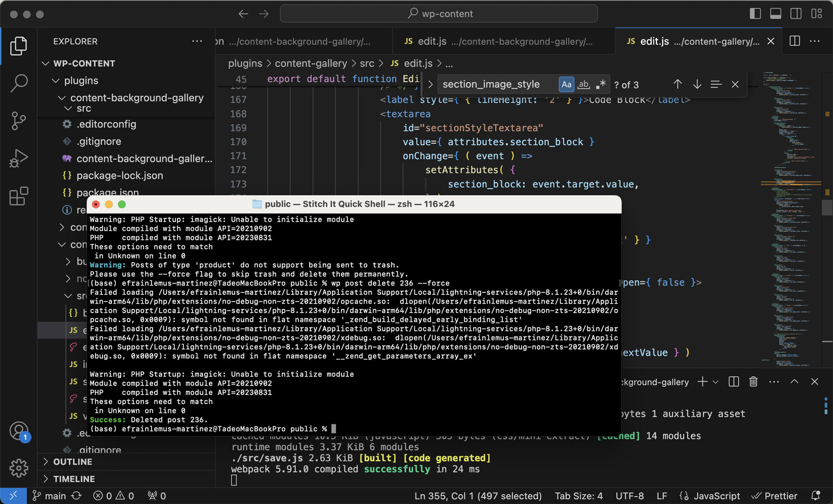Viewport: 833px width, 504px height.
Task: Toggle Use Regular Expression option
Action: 601,84
